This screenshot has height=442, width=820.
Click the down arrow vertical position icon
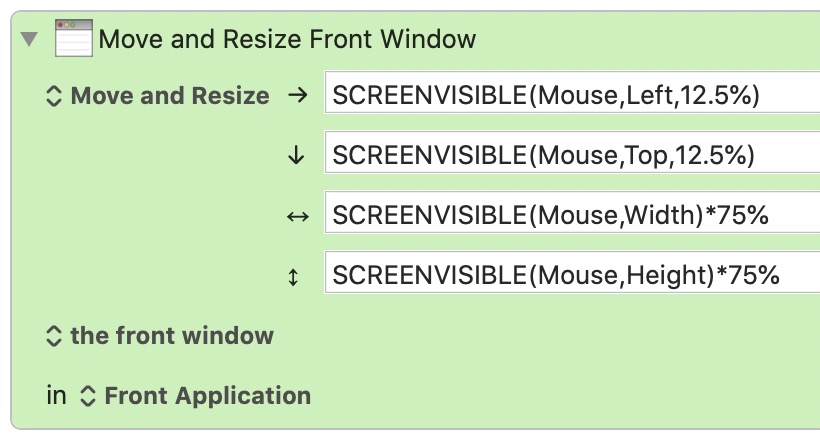tap(296, 155)
